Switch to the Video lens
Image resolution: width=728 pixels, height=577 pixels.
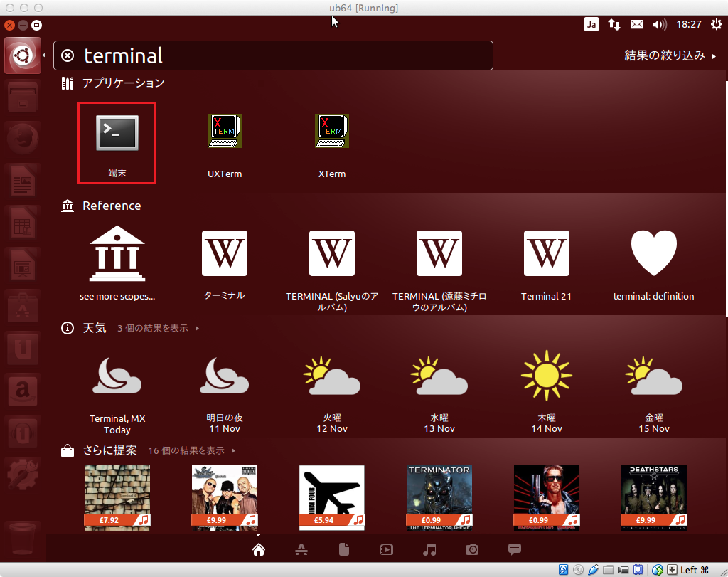(387, 549)
